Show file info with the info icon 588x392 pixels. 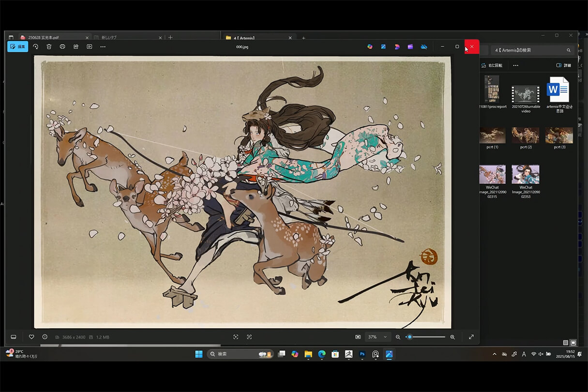click(45, 337)
